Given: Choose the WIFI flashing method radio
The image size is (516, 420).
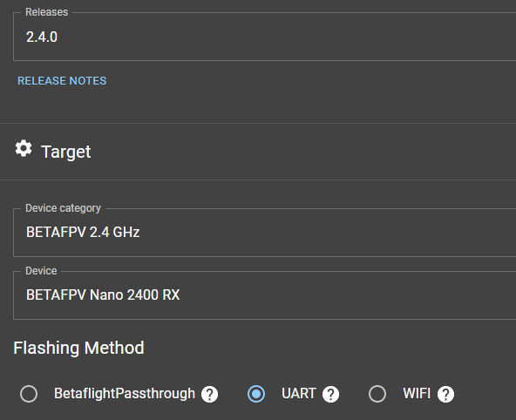Looking at the screenshot, I should 377,394.
